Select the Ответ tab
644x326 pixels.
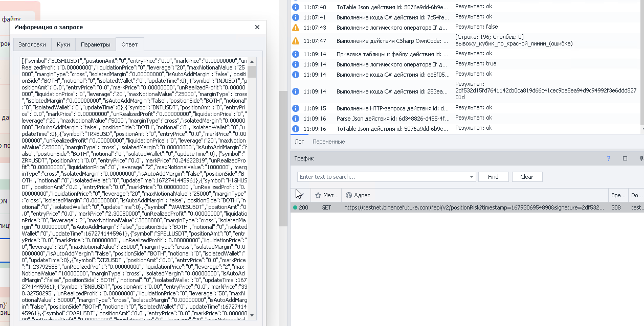129,44
